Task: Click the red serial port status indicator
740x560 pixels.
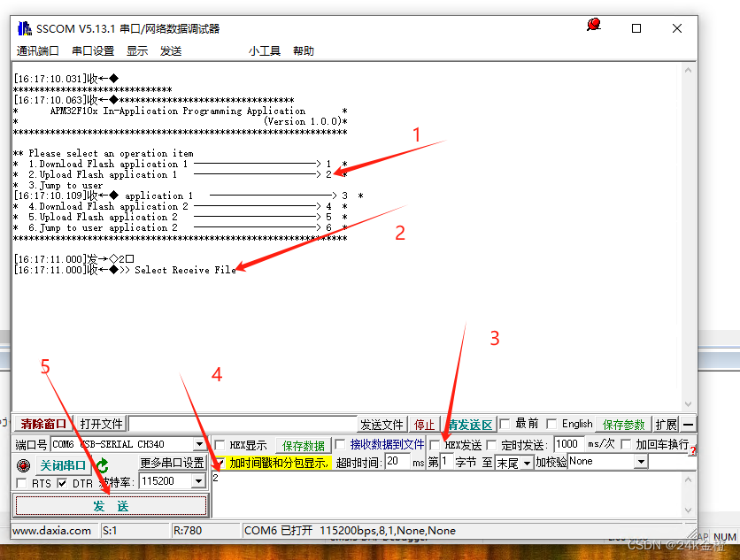Action: (x=23, y=464)
